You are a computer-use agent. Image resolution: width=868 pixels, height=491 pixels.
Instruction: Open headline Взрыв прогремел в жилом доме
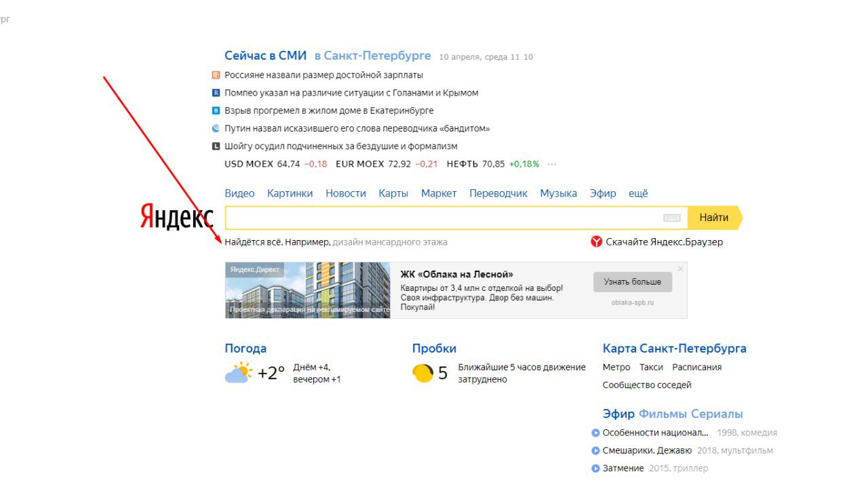329,111
